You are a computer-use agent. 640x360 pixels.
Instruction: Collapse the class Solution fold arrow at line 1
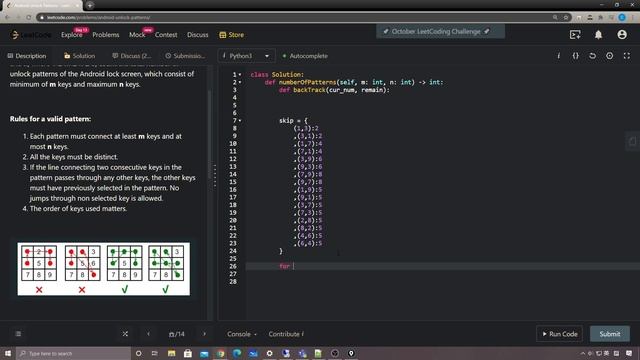(240, 75)
